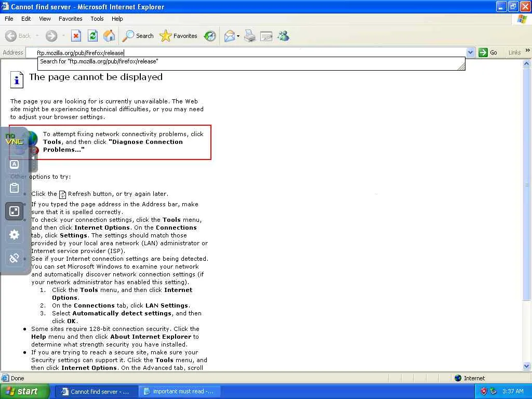This screenshot has width=532, height=399.
Task: Expand the Back history dropdown arrow
Action: [37, 36]
